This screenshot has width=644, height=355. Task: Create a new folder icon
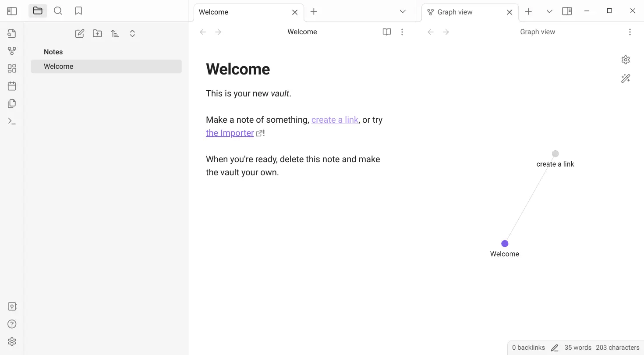(x=97, y=33)
